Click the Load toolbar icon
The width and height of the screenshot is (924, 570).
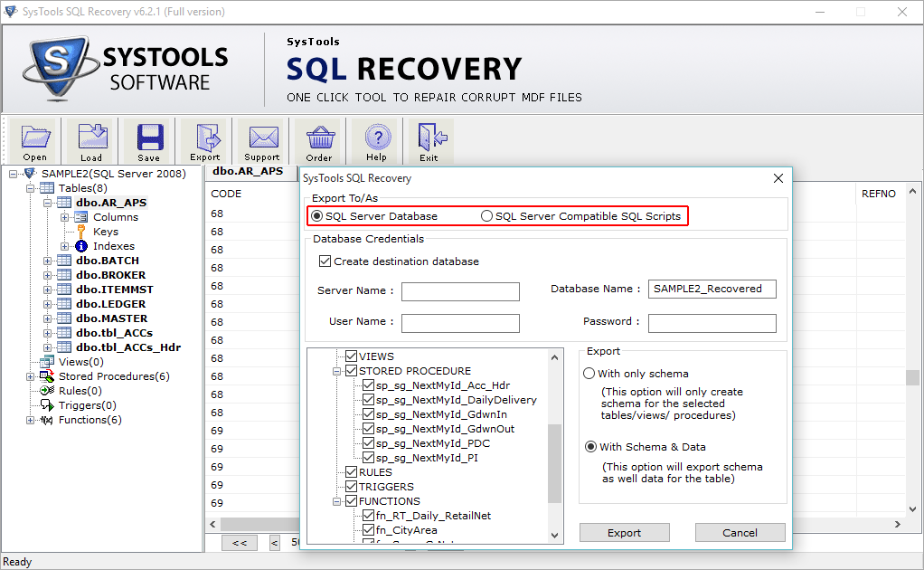tap(92, 137)
